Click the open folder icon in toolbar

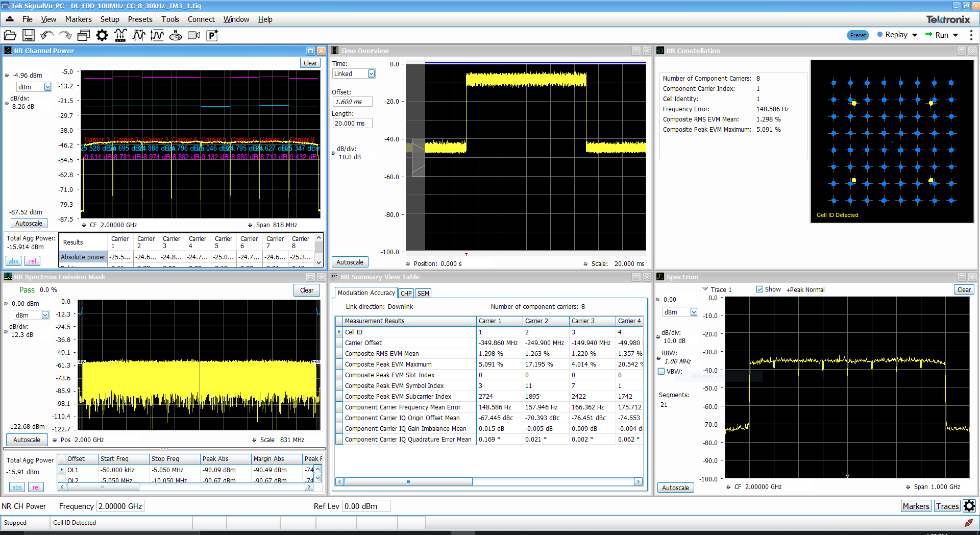[x=10, y=35]
